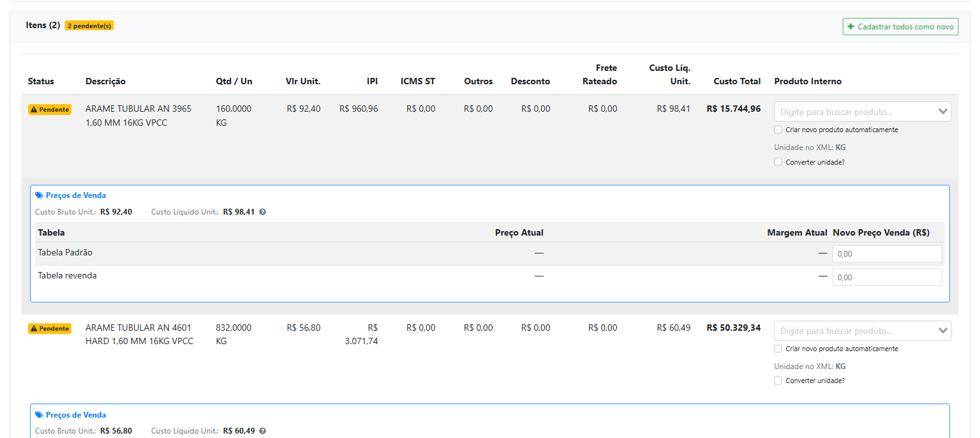Click the Tabela Padrão new price field
980x438 pixels.
(x=887, y=254)
